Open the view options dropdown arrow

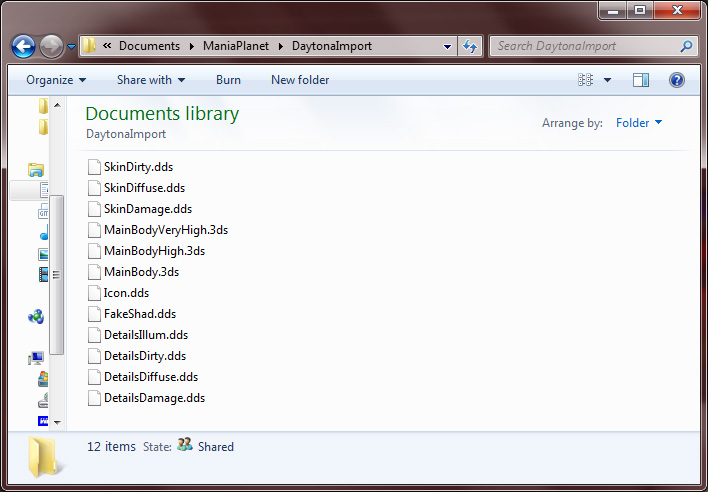[x=607, y=80]
